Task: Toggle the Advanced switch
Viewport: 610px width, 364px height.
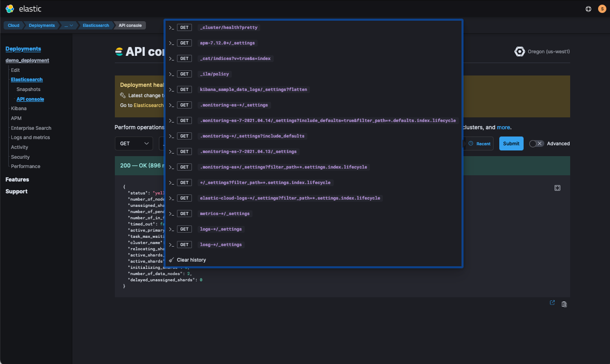Action: coord(537,144)
